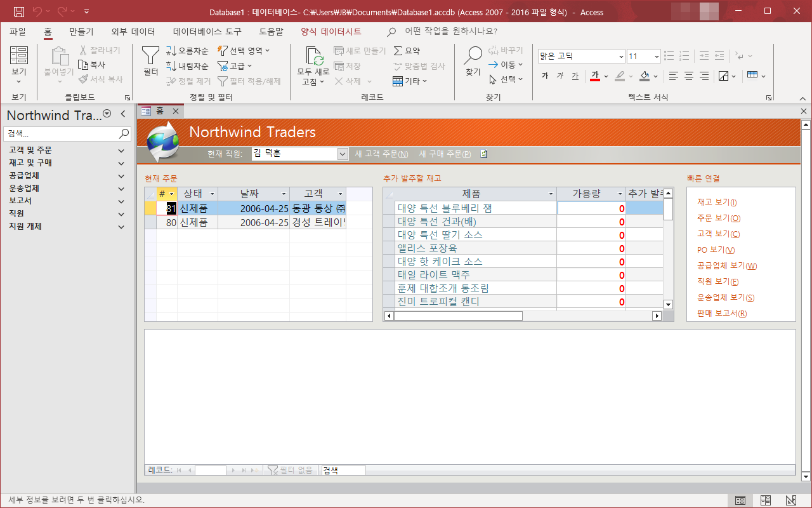
Task: Open the 재고 보기 quick link
Action: coord(717,203)
